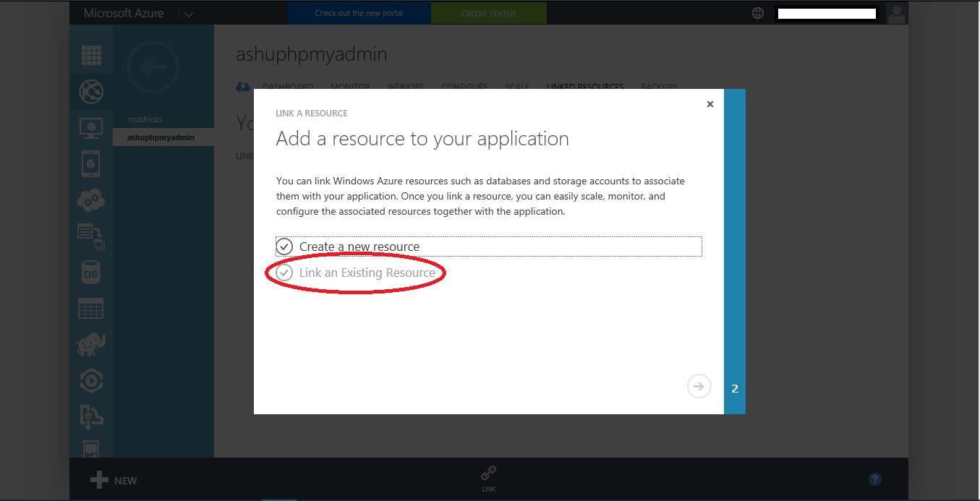Click the next arrow in dialog
This screenshot has width=980, height=501.
tap(699, 386)
